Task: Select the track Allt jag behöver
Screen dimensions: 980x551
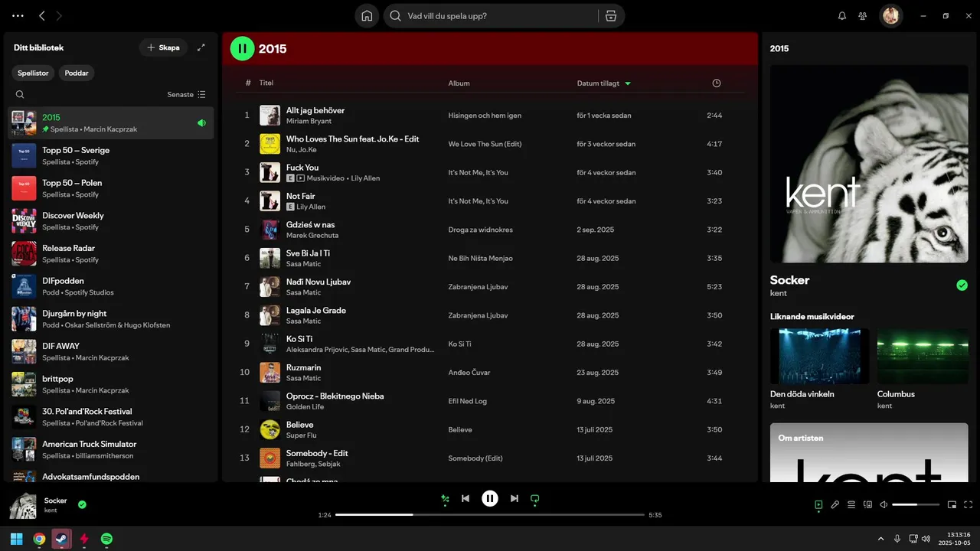Action: tap(315, 110)
